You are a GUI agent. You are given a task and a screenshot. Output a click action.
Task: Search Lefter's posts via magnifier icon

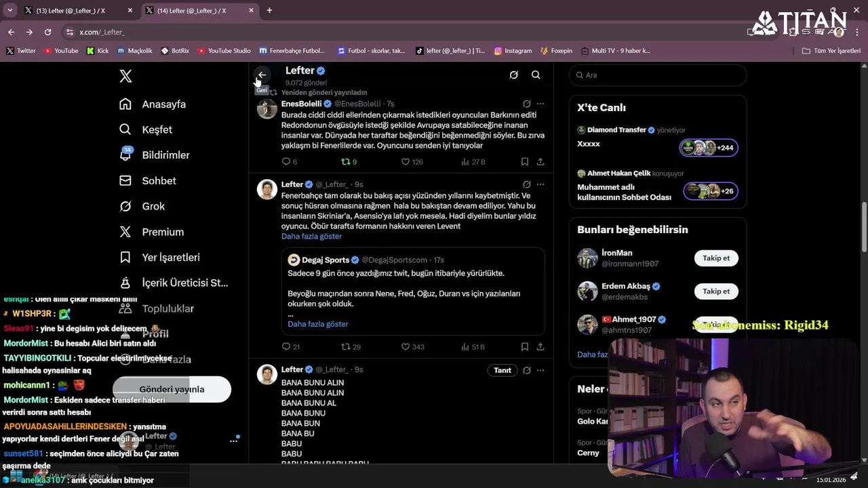(536, 75)
